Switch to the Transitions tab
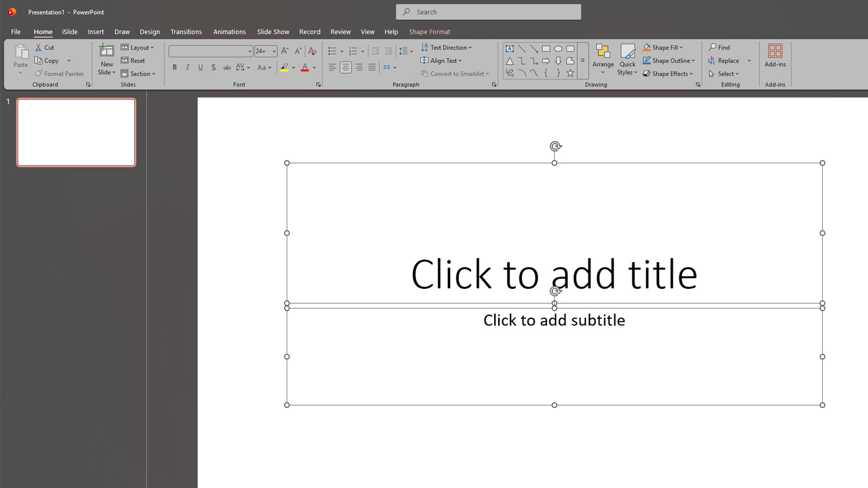The width and height of the screenshot is (868, 488). point(186,32)
